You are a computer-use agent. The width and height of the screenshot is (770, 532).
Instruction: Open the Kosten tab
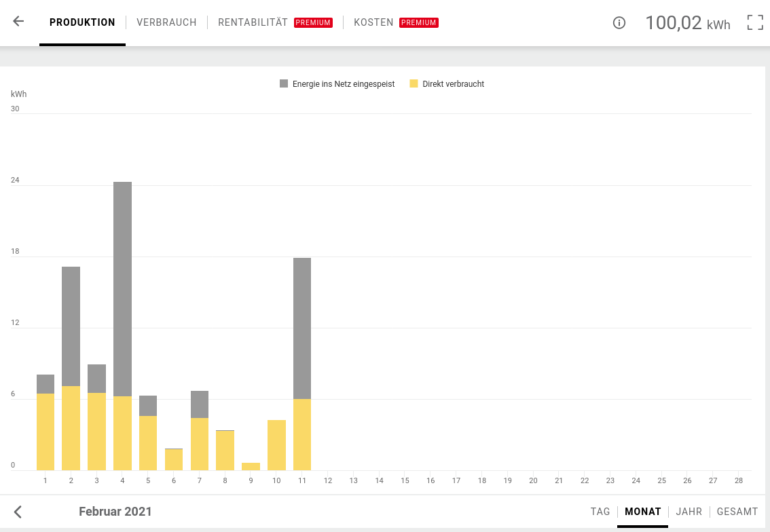pos(373,22)
